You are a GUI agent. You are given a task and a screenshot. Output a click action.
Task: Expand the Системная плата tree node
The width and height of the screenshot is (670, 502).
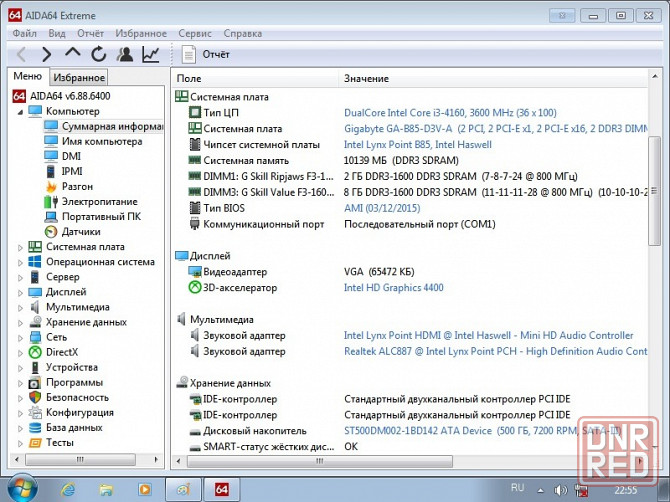[20, 247]
